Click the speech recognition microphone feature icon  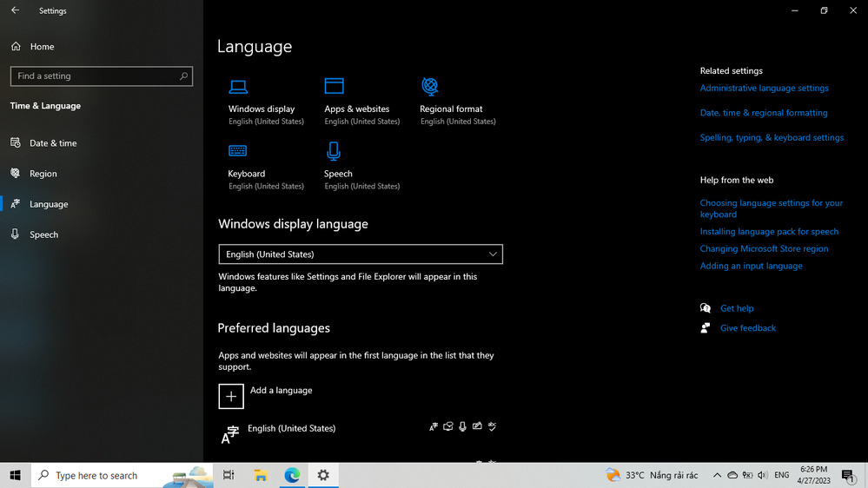[462, 426]
